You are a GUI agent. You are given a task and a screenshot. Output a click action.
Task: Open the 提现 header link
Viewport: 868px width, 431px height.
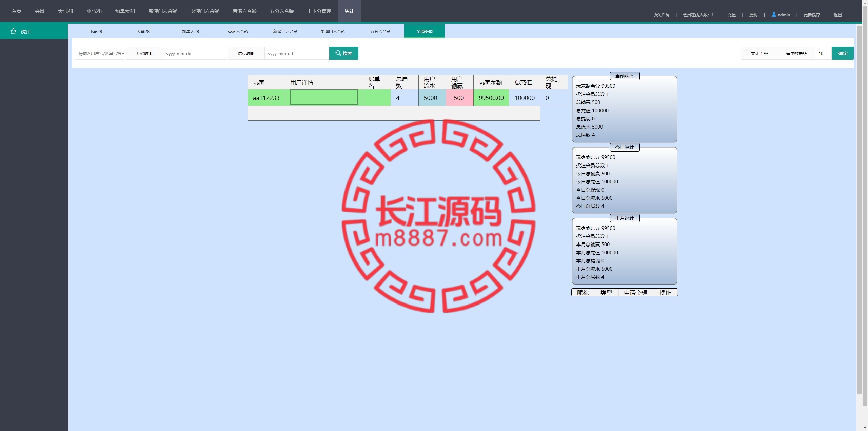753,15
